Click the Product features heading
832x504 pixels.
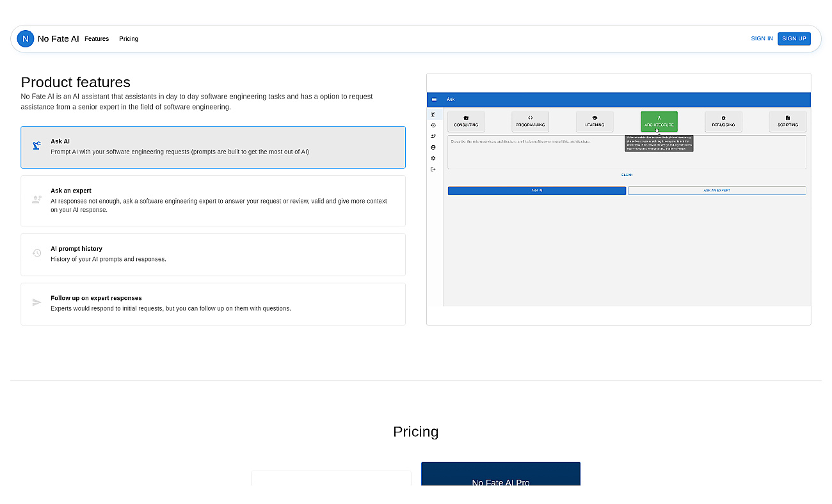[x=76, y=82]
